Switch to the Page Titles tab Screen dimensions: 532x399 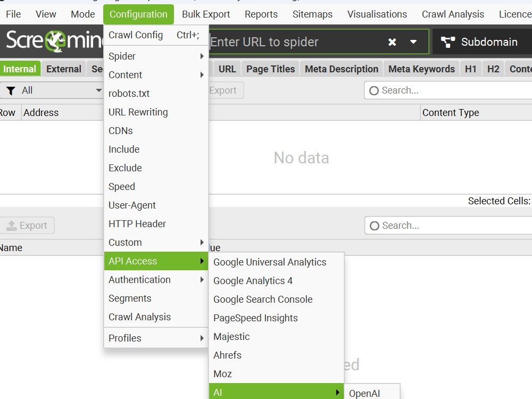click(x=270, y=69)
